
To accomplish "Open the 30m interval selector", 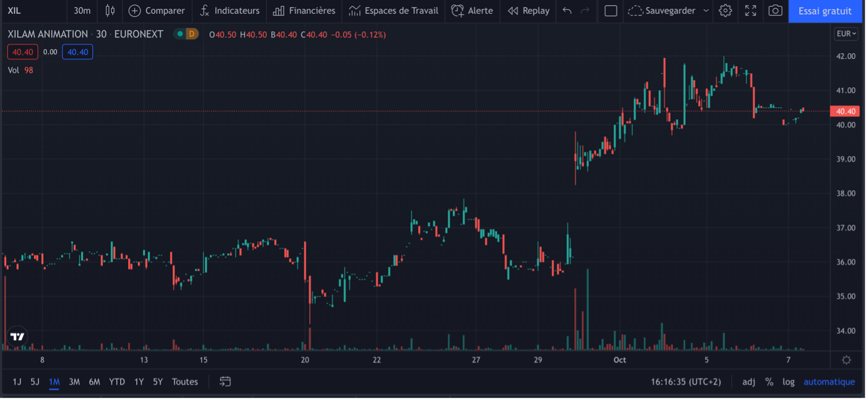I will [82, 11].
